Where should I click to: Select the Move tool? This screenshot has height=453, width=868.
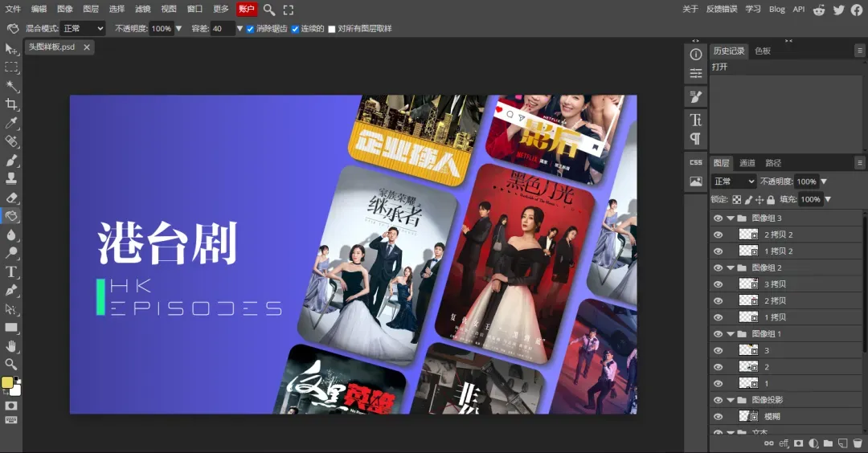pyautogui.click(x=11, y=49)
